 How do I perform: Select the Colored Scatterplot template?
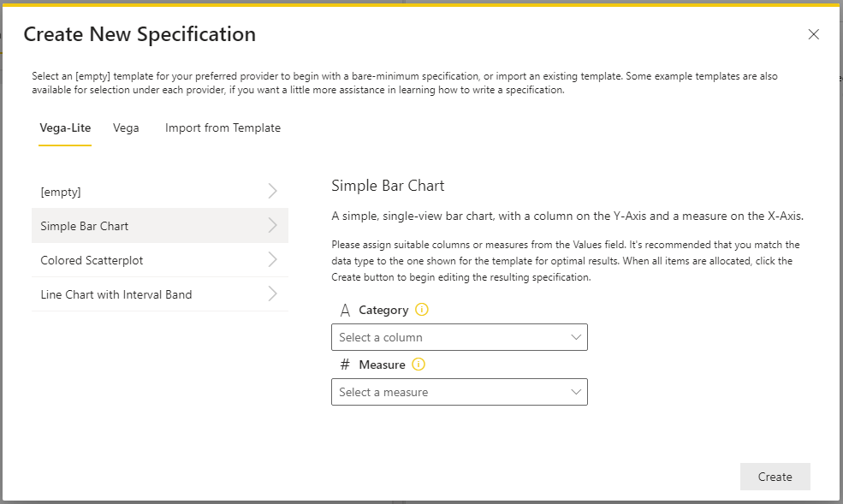(x=160, y=260)
